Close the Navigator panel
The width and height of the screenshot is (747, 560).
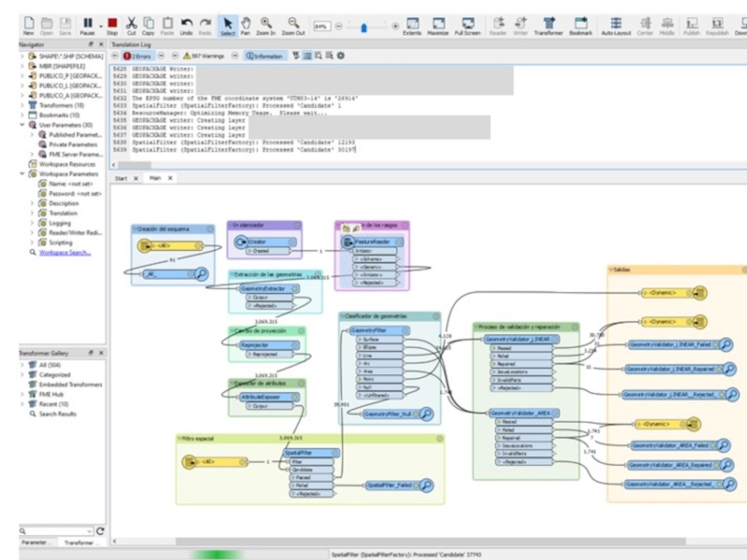tap(101, 44)
